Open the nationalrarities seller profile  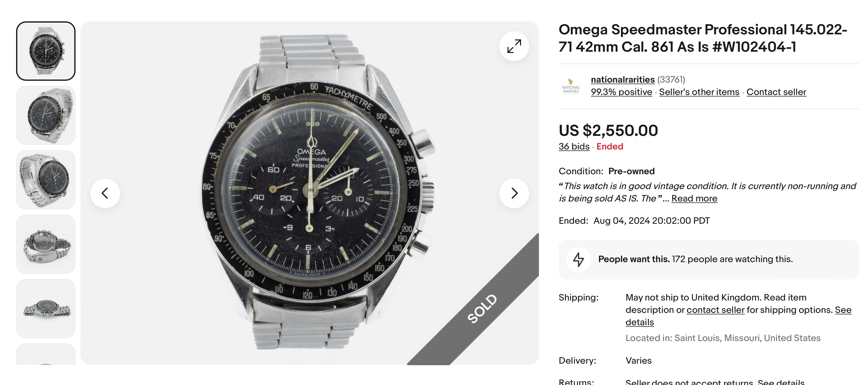622,80
